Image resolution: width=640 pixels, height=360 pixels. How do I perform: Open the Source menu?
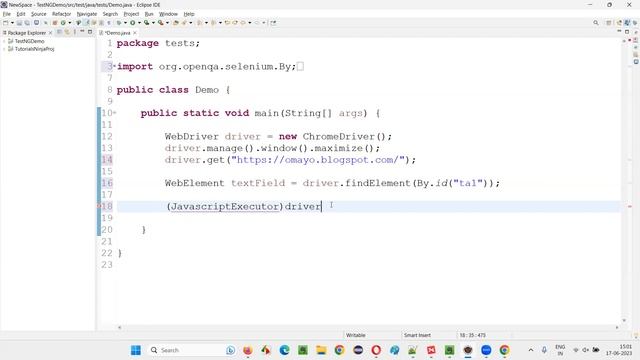pyautogui.click(x=39, y=14)
